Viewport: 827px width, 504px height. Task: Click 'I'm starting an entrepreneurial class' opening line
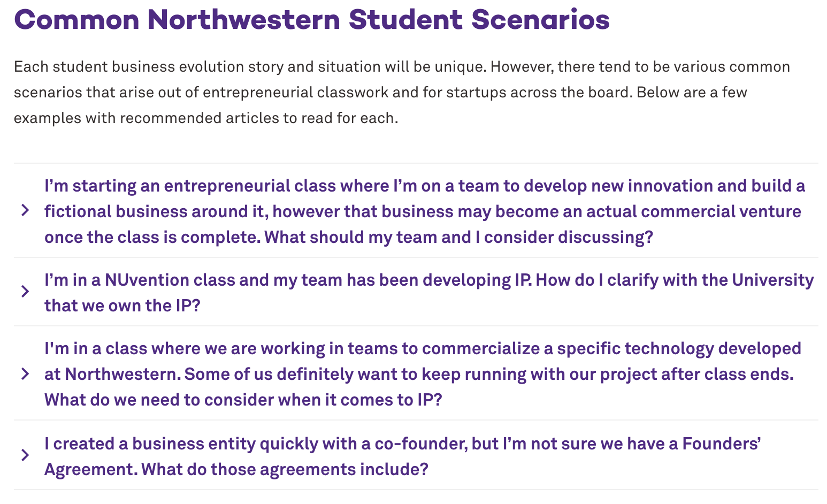point(425,186)
